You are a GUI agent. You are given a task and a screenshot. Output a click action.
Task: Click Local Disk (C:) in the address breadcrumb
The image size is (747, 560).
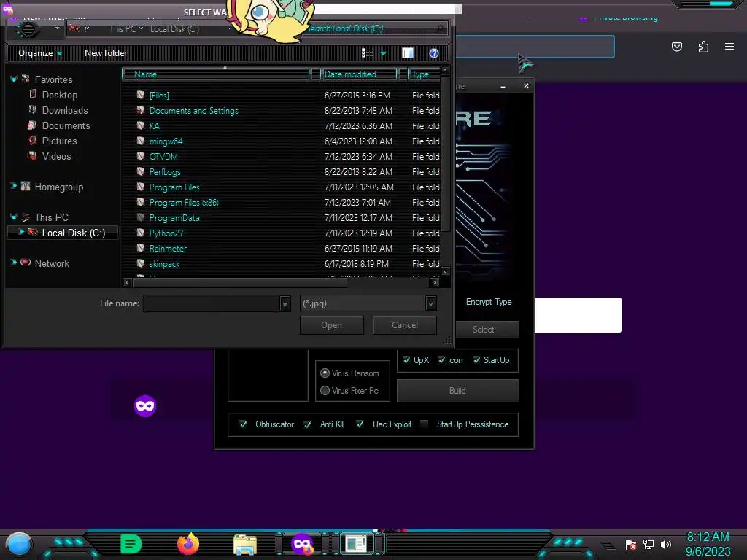tap(174, 29)
